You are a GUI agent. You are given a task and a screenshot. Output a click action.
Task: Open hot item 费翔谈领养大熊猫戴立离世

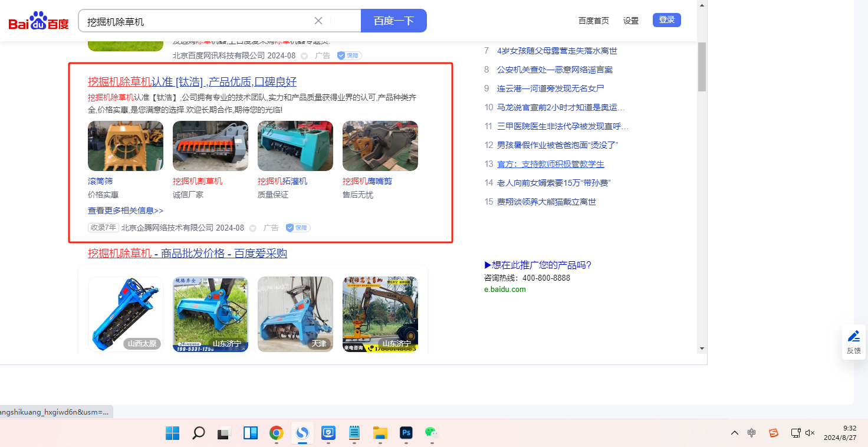(547, 202)
